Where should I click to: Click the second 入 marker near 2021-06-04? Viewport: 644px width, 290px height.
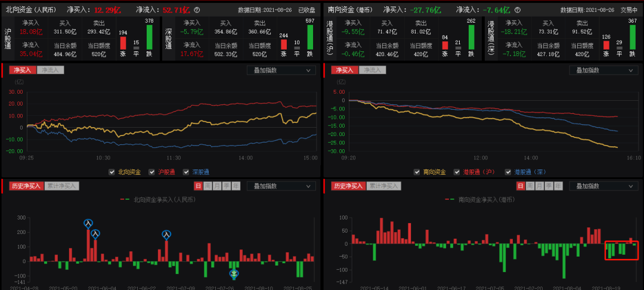coord(95,234)
